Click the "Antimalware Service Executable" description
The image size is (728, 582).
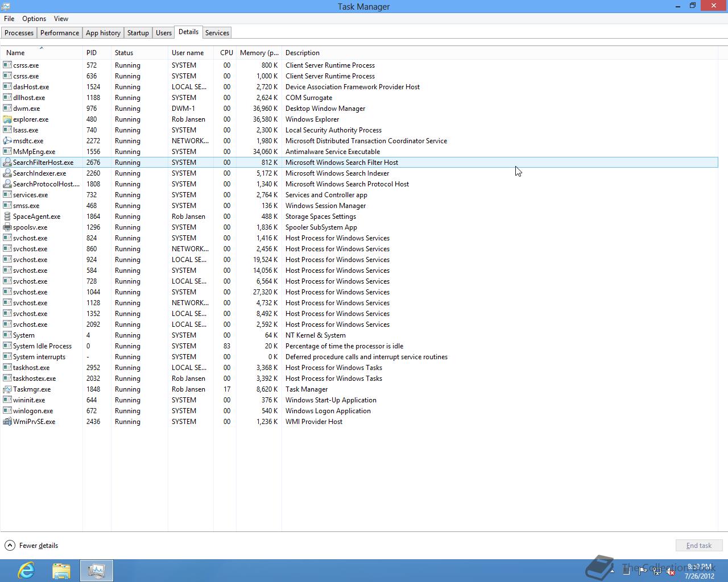[333, 152]
